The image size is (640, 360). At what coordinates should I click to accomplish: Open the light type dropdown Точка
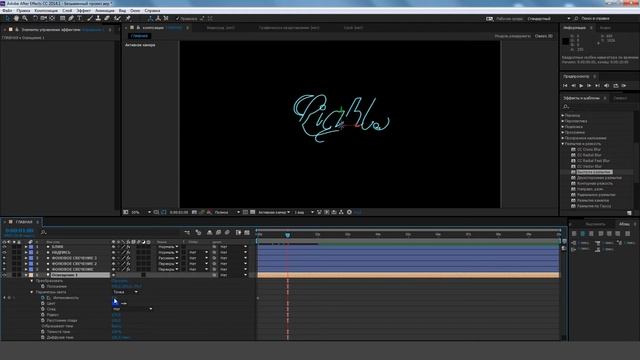(125, 292)
